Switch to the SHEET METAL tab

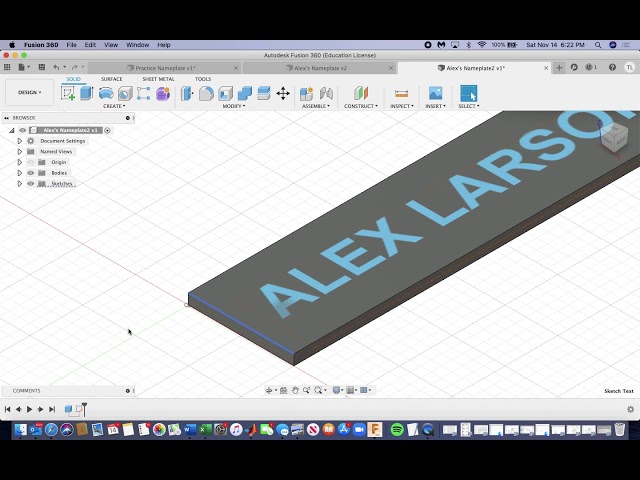point(158,79)
